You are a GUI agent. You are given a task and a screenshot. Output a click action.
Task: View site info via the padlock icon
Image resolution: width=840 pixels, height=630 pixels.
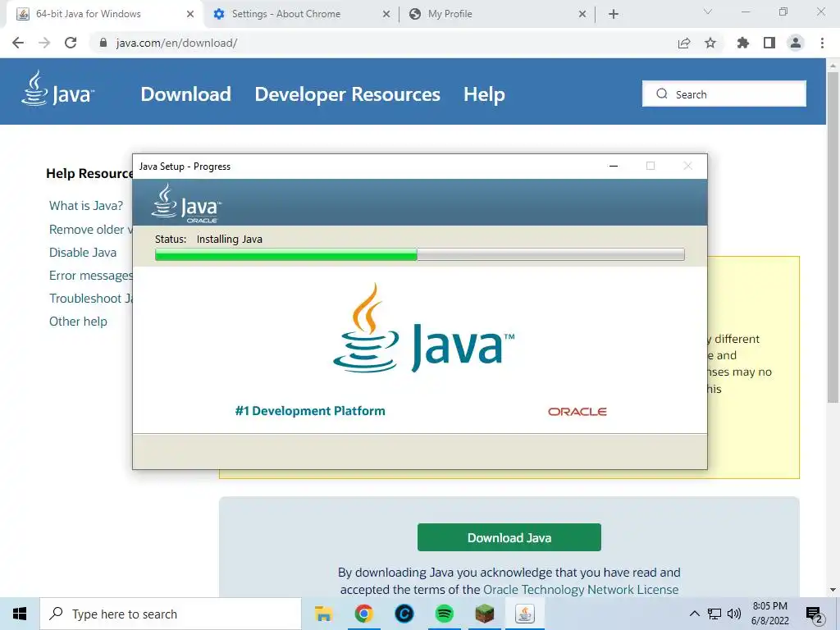click(x=103, y=43)
